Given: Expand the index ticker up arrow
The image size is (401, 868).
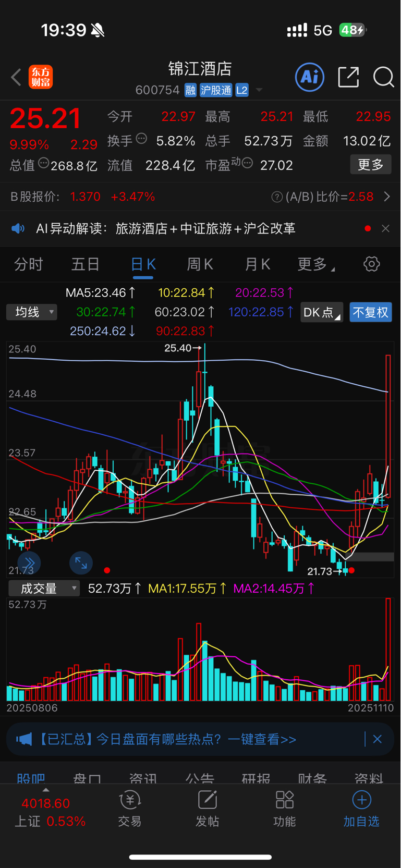Looking at the screenshot, I should [46, 790].
